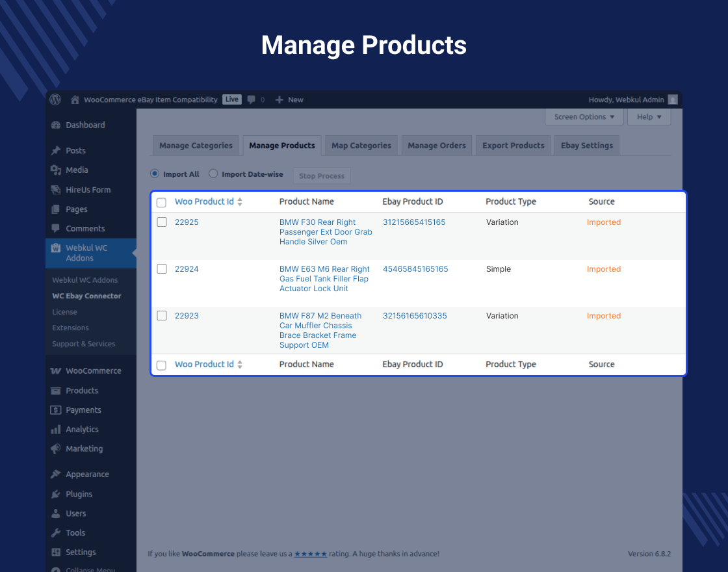
Task: Select the Import Date-wise radio button
Action: tap(213, 174)
